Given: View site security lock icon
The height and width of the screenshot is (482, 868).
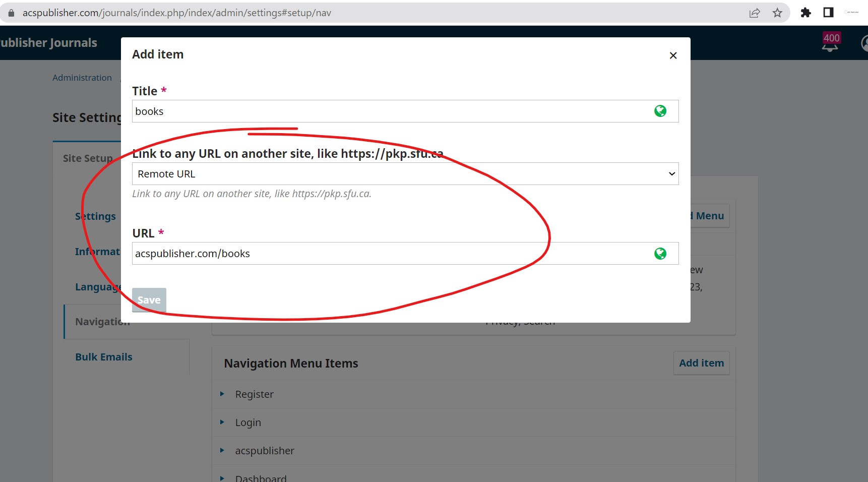Looking at the screenshot, I should pyautogui.click(x=12, y=13).
